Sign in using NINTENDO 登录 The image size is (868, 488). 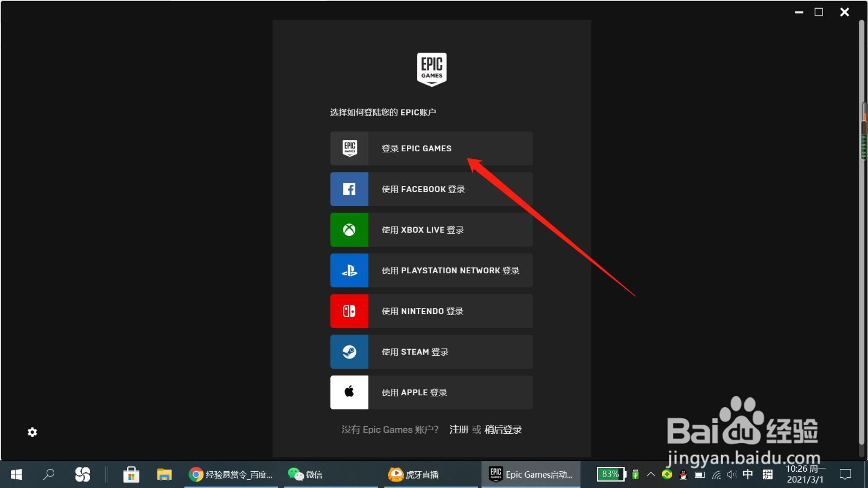click(x=431, y=311)
